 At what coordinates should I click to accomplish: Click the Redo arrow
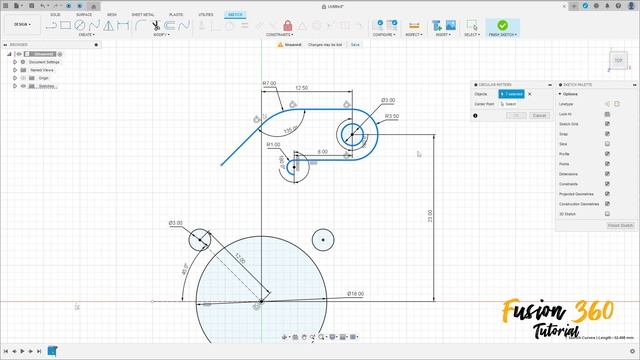point(56,6)
